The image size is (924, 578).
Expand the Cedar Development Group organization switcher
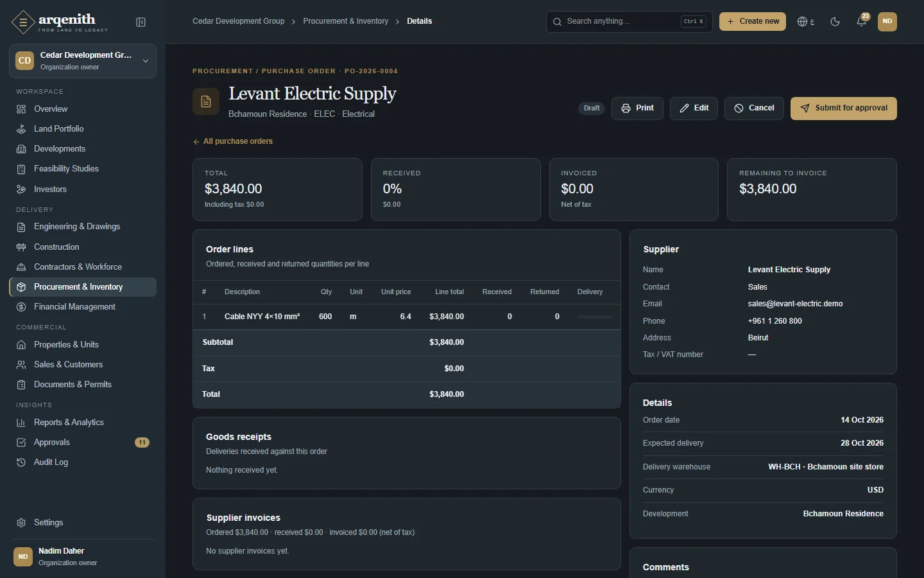(x=83, y=61)
